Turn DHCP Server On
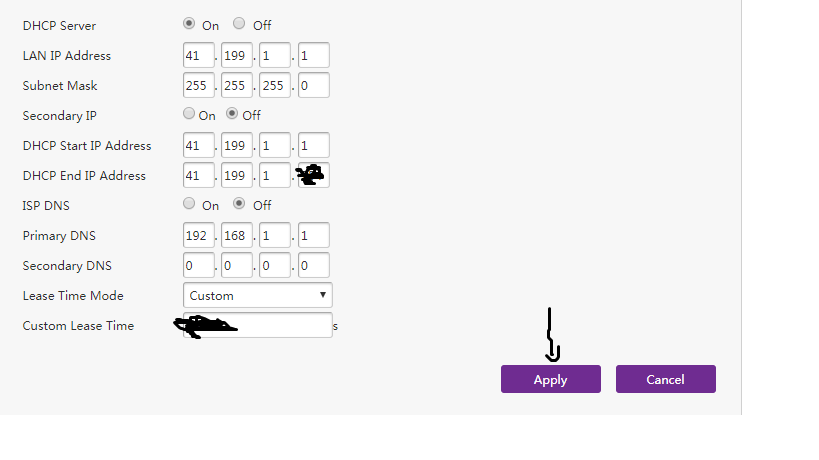 pyautogui.click(x=189, y=24)
